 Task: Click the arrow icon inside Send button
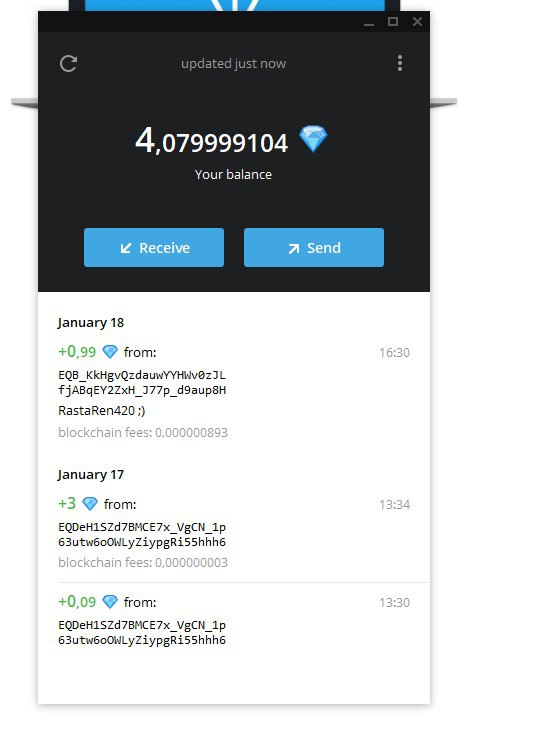pos(294,248)
